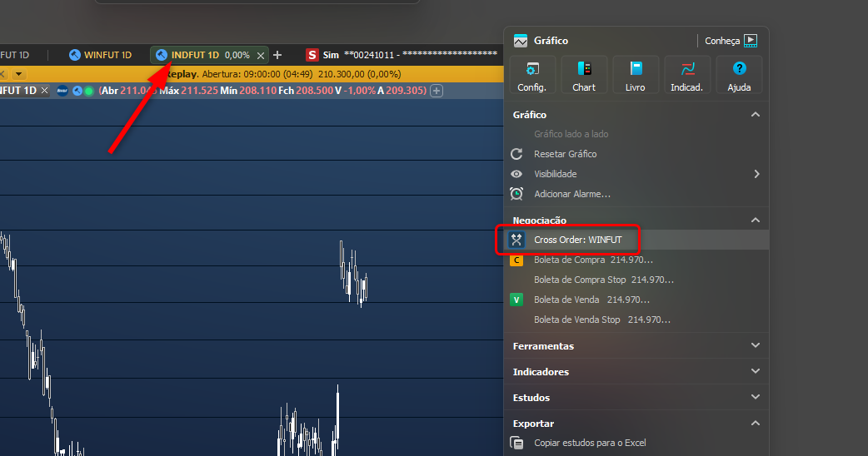This screenshot has width=868, height=456.
Task: Click the orange C Boleta de Compra icon
Action: (516, 260)
